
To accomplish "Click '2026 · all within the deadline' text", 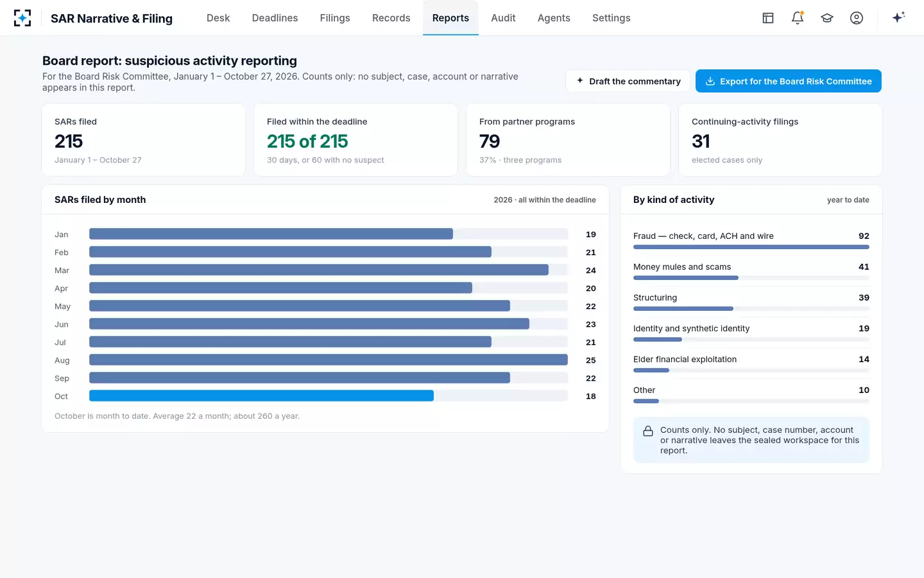I will coord(545,200).
